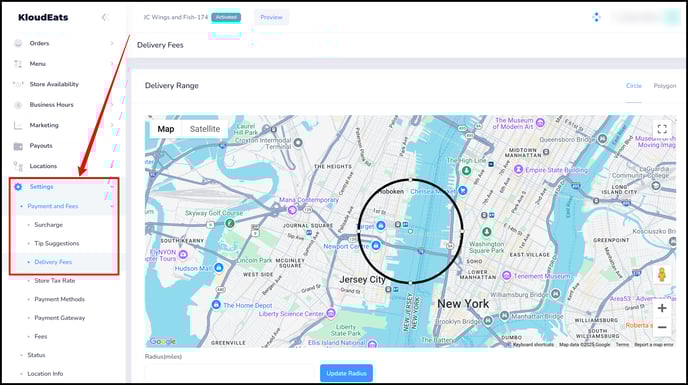
Task: Zoom out the map with the minus button
Action: (662, 327)
